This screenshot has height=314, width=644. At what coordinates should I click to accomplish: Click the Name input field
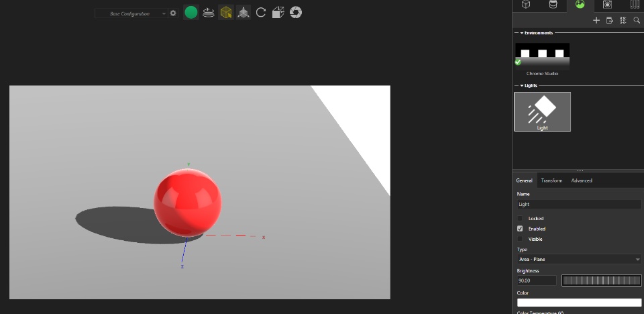(579, 204)
